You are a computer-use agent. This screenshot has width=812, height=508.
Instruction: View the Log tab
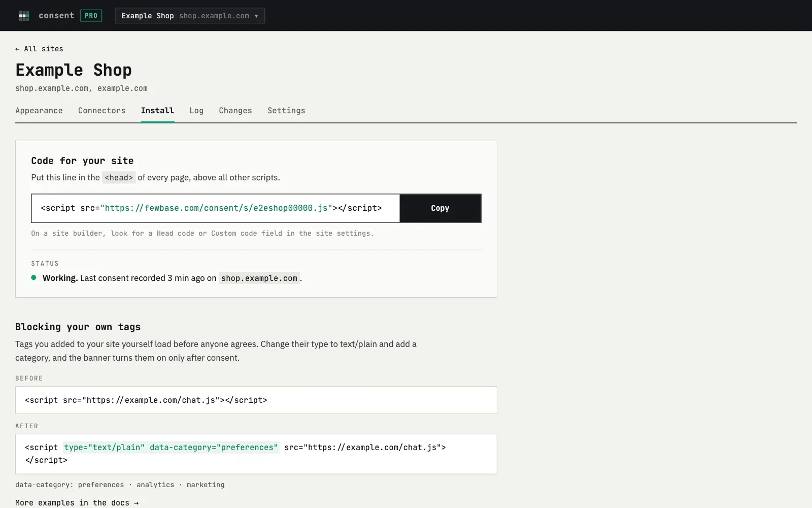click(196, 111)
